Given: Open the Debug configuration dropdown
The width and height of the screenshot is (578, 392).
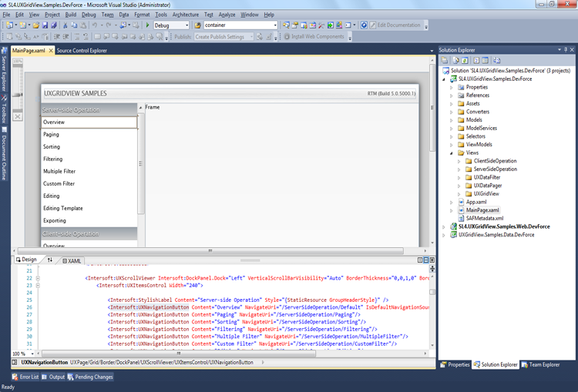Looking at the screenshot, I should (x=187, y=25).
